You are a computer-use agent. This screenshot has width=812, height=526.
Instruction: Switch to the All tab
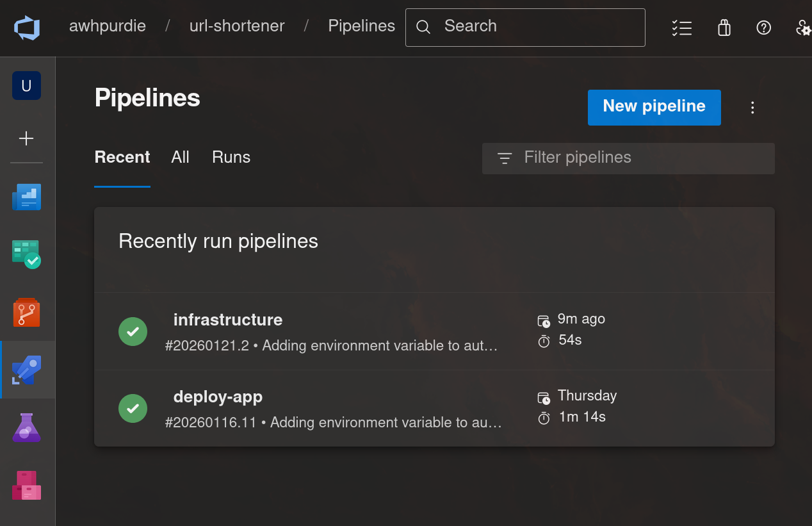click(x=180, y=158)
